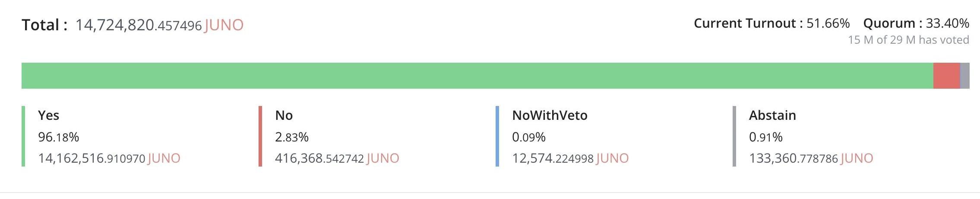Image resolution: width=980 pixels, height=199 pixels.
Task: Select the NoWithVeto vote label
Action: 550,116
